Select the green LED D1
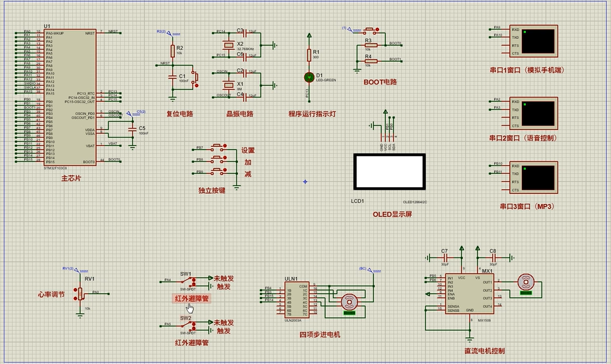The height and width of the screenshot is (364, 611). 309,77
